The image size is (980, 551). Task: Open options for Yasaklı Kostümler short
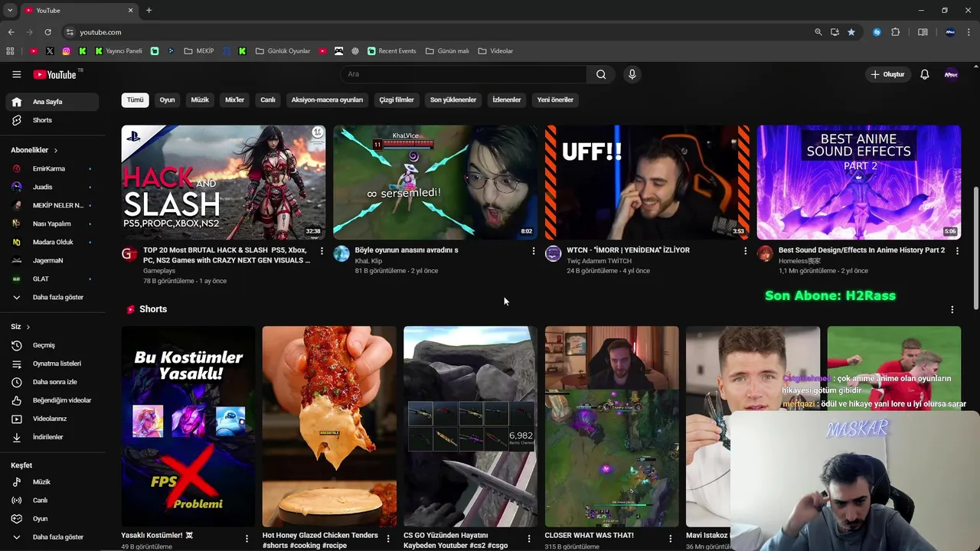click(247, 539)
